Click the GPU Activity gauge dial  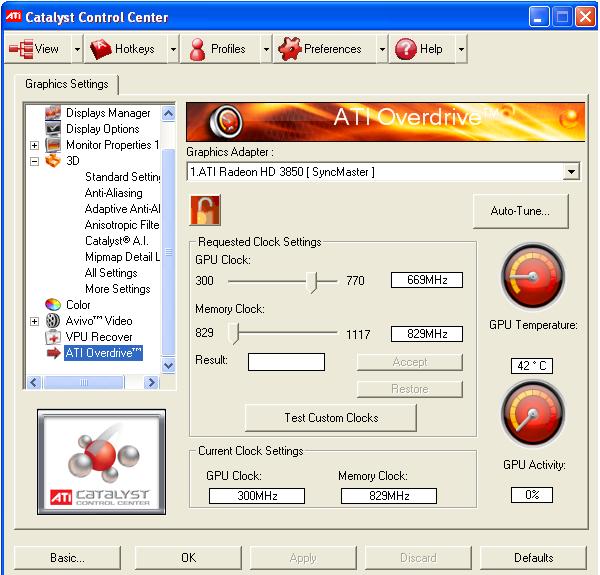click(x=533, y=413)
